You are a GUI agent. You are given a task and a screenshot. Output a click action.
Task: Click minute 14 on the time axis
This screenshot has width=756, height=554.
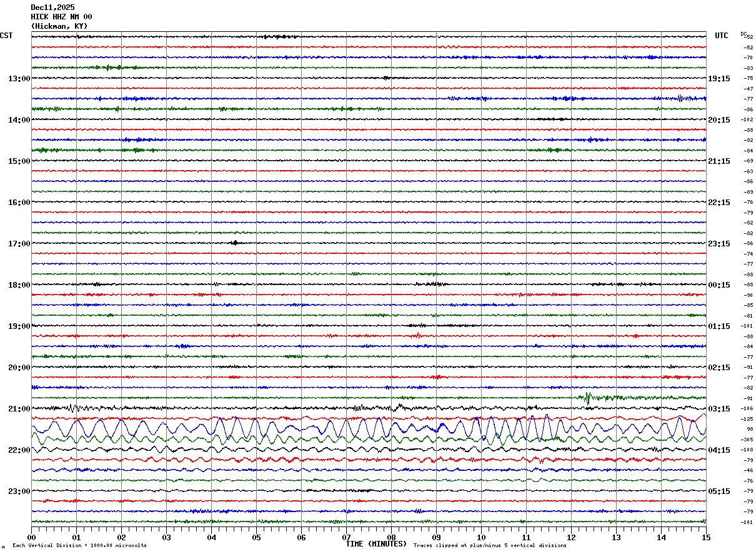pyautogui.click(x=661, y=537)
